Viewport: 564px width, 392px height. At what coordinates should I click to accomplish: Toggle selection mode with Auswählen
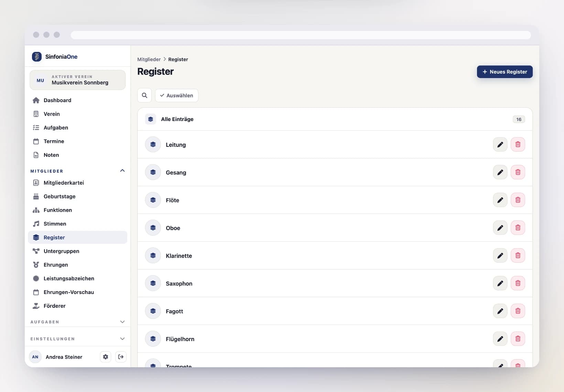click(177, 95)
